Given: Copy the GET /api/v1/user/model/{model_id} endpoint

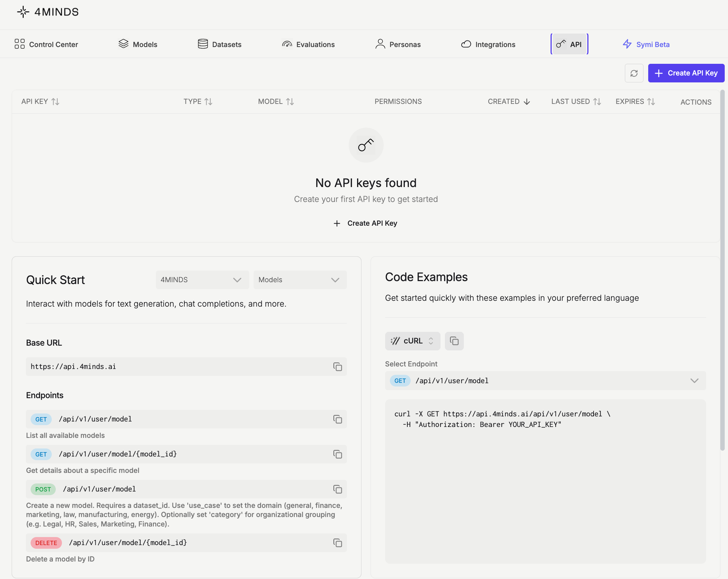Looking at the screenshot, I should point(338,454).
